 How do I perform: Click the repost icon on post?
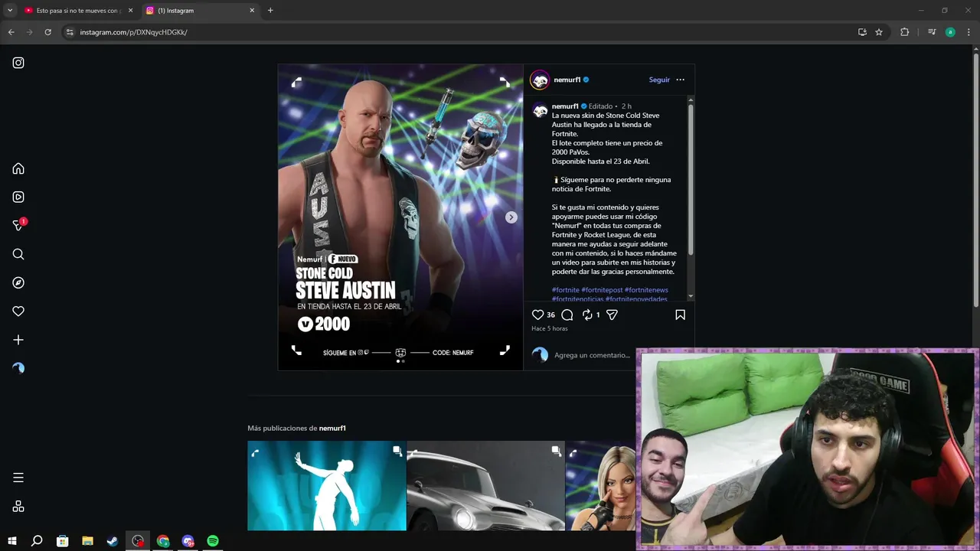click(587, 315)
